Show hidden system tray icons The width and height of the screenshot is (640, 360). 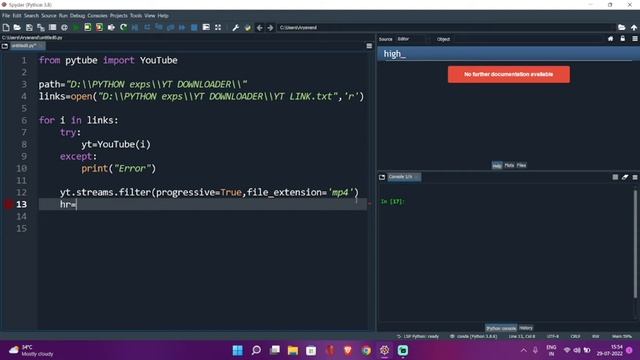(523, 350)
